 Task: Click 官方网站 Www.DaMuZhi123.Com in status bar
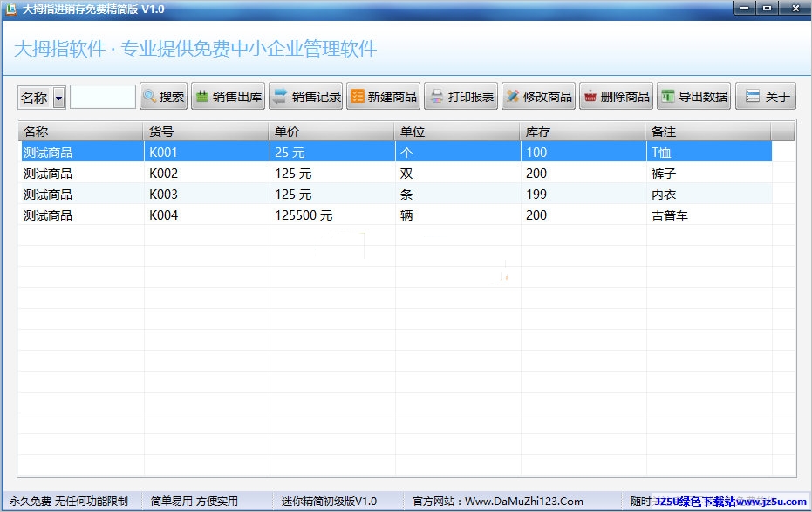click(x=498, y=502)
